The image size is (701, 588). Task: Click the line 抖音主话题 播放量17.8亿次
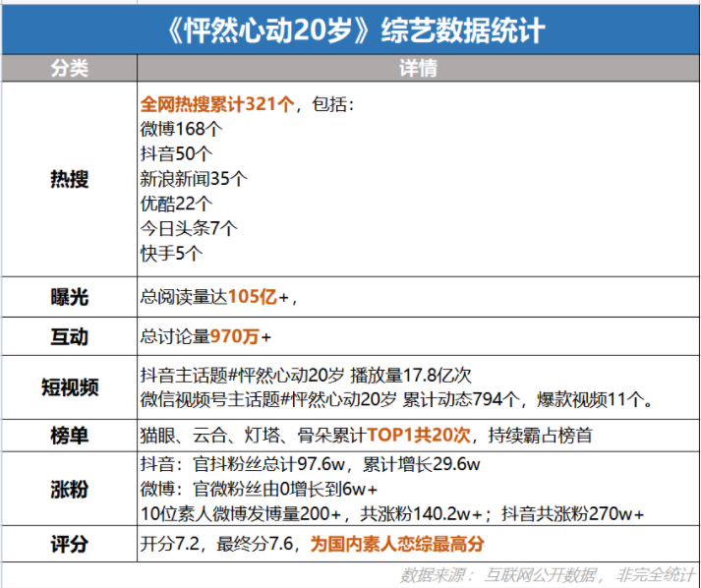[x=306, y=376]
